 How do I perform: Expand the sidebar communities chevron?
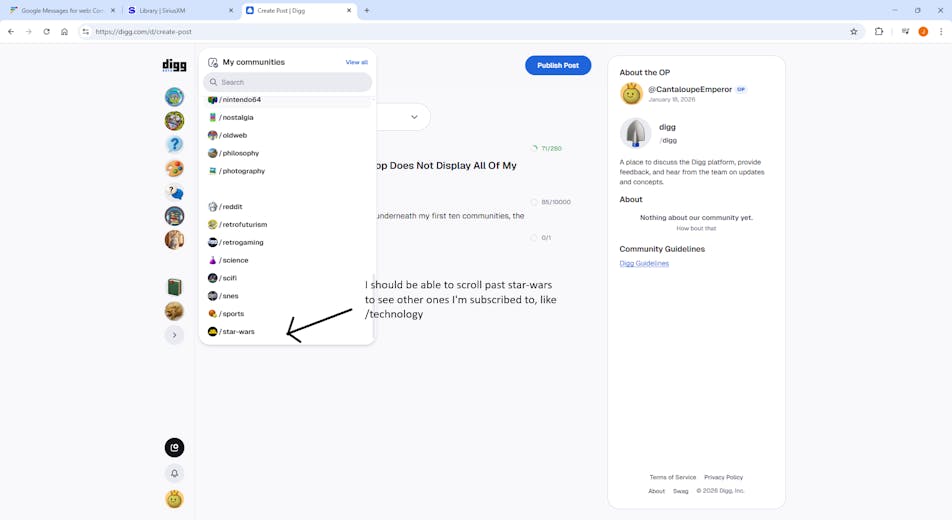(174, 335)
